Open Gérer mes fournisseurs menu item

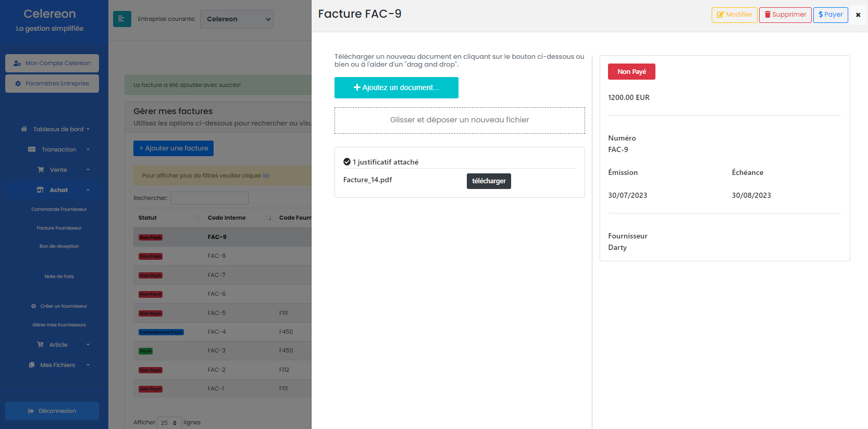(x=59, y=325)
